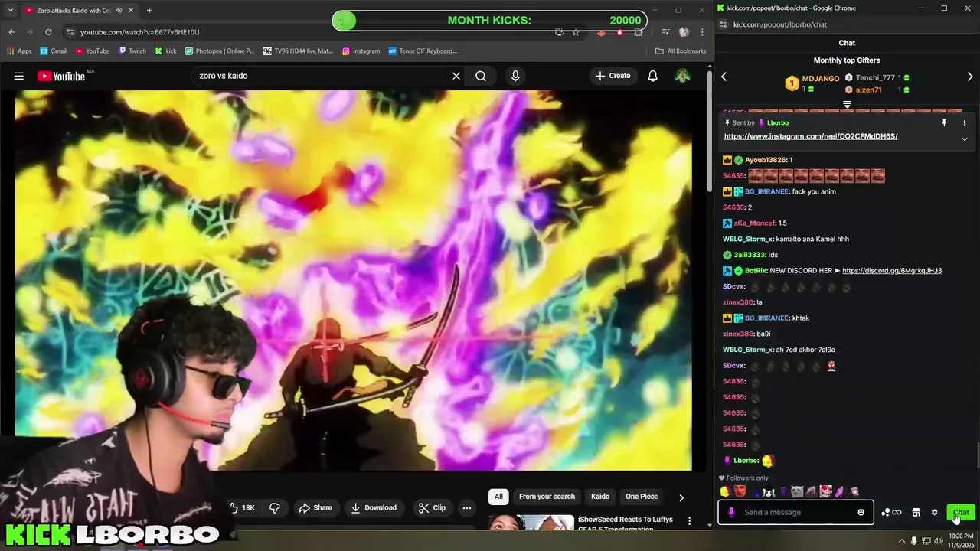Open the Kick chat shop icon
The height and width of the screenshot is (551, 980).
point(916,512)
